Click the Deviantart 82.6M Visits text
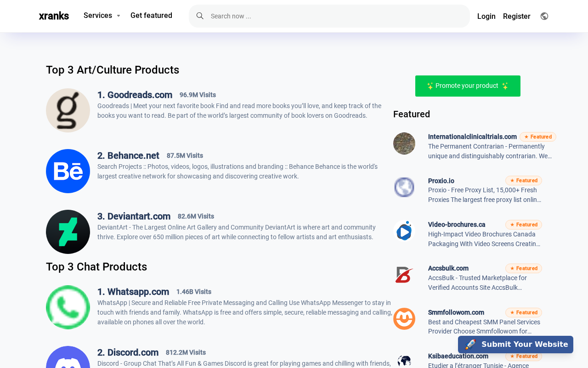This screenshot has height=368, width=588. tap(196, 216)
